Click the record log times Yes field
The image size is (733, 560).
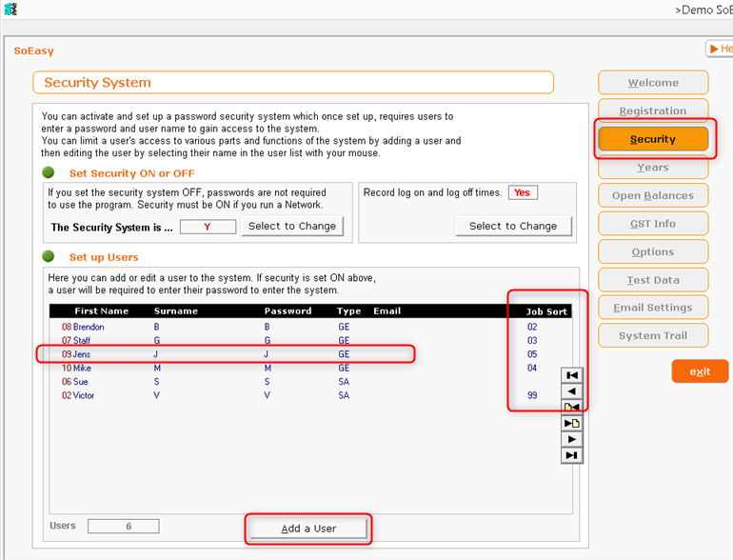tap(523, 192)
